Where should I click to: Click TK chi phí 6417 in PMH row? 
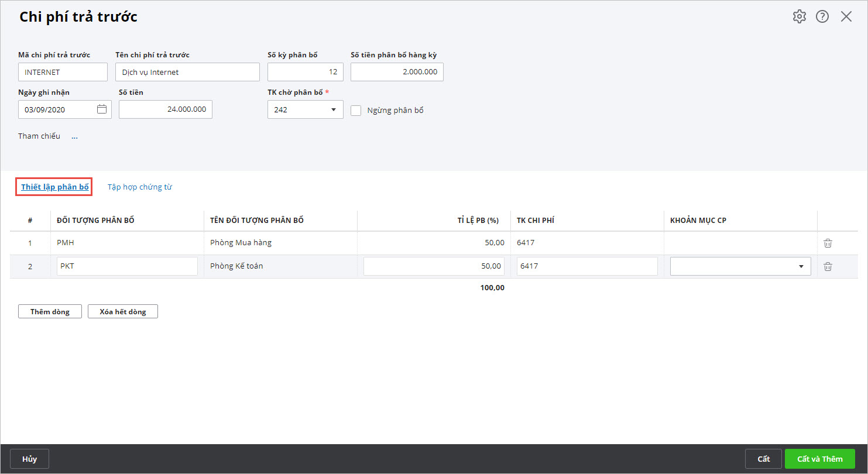pos(587,243)
